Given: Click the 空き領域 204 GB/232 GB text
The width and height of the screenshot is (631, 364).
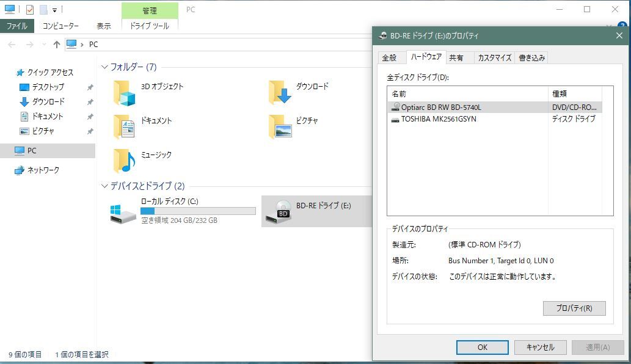Looking at the screenshot, I should click(x=179, y=220).
